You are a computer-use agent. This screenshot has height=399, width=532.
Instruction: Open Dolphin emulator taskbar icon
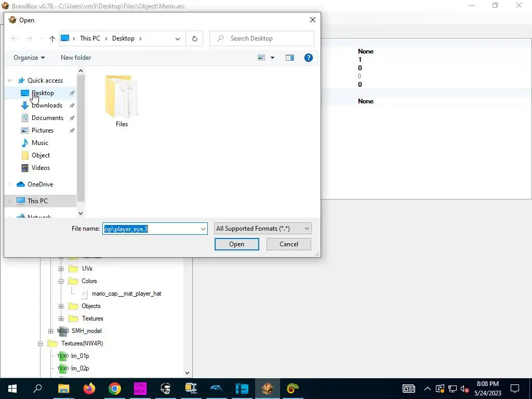(x=217, y=389)
